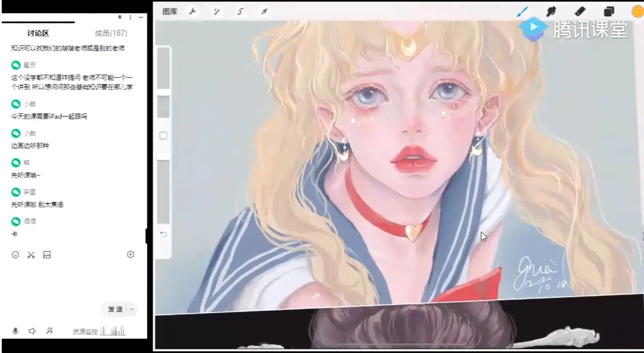Pin the discussion panel
644x353 pixels.
point(120,17)
